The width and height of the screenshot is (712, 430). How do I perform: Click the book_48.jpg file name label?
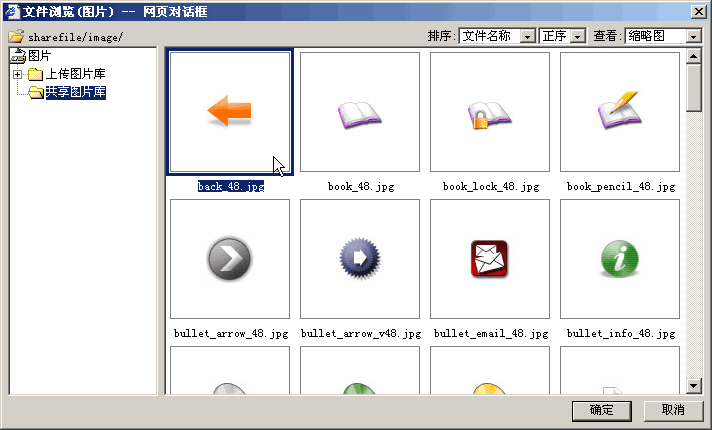pos(361,186)
